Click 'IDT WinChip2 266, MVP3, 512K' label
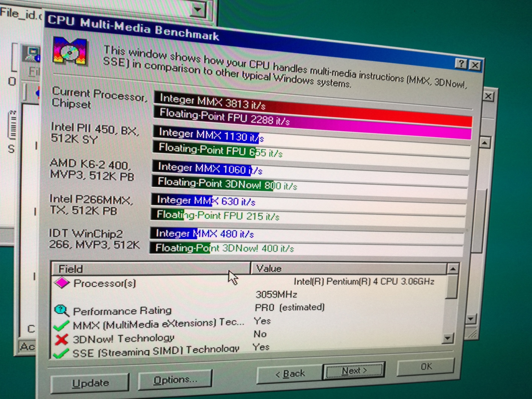This screenshot has width=532, height=399. [x=94, y=239]
